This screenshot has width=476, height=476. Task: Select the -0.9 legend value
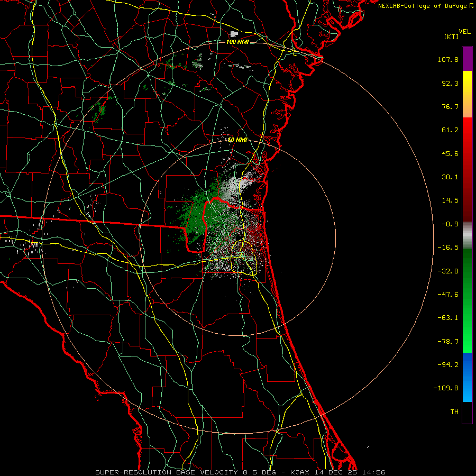[x=450, y=224]
